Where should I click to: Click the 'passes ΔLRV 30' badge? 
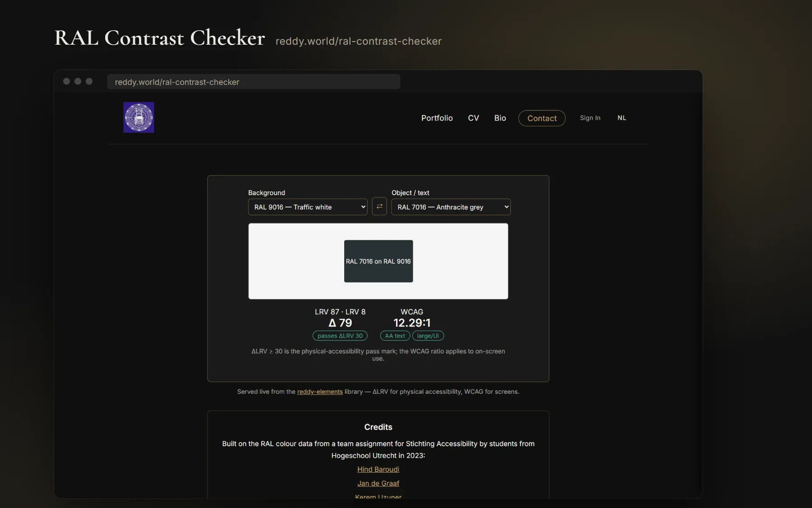(x=340, y=336)
